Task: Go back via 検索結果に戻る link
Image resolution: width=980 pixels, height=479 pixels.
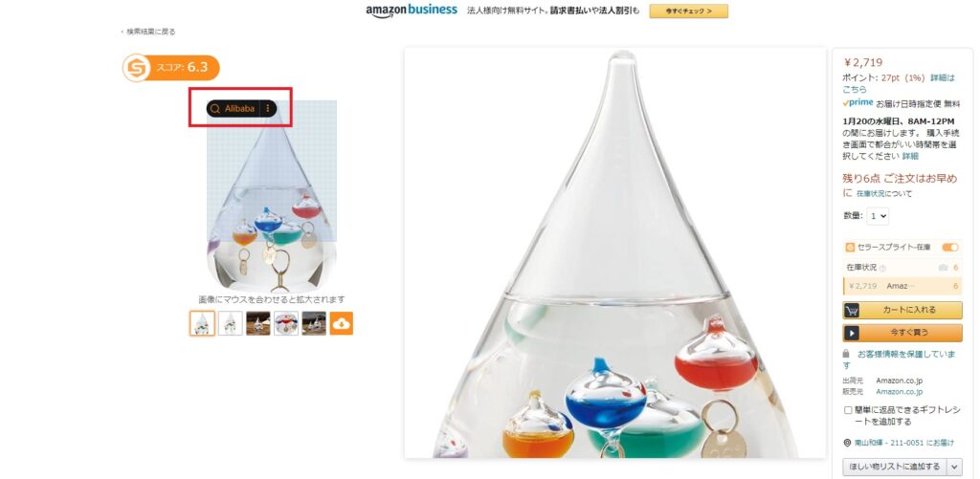Action: [x=148, y=32]
